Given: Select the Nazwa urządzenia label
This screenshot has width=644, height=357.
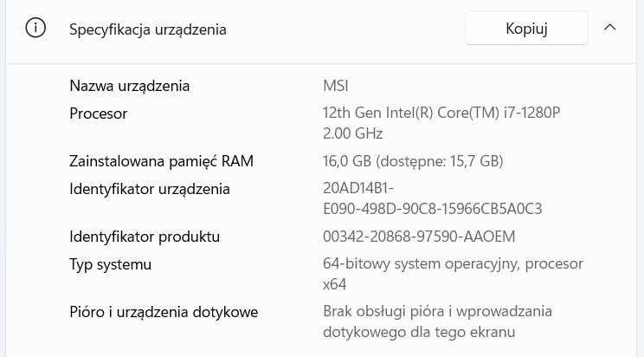Looking at the screenshot, I should click(x=130, y=86).
